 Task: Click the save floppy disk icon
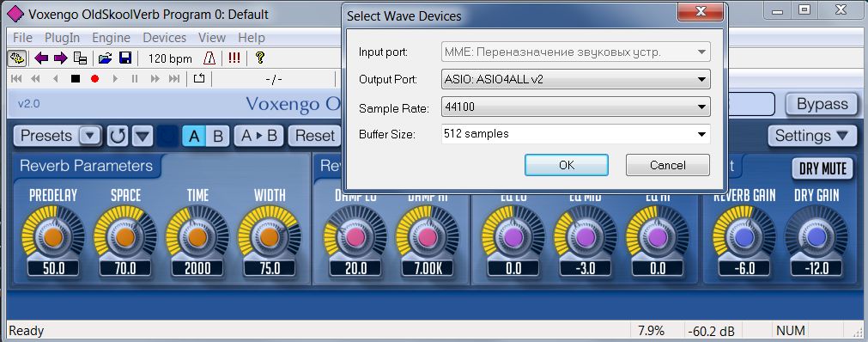click(x=125, y=58)
